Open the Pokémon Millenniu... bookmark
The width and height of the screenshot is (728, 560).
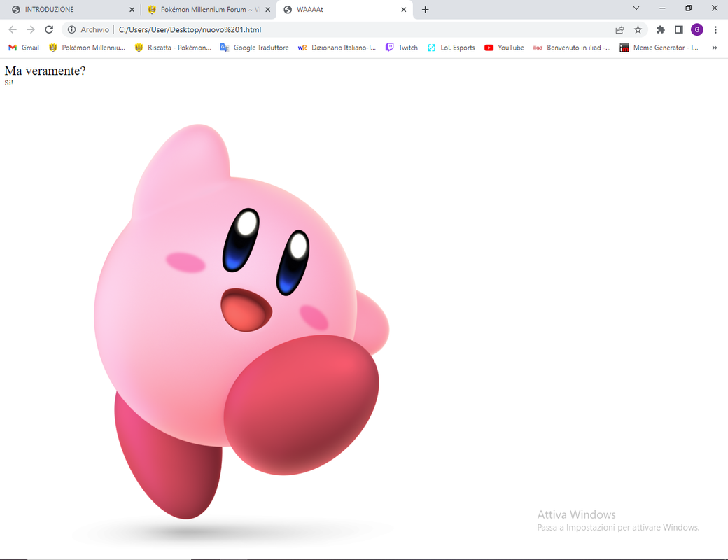[x=87, y=48]
